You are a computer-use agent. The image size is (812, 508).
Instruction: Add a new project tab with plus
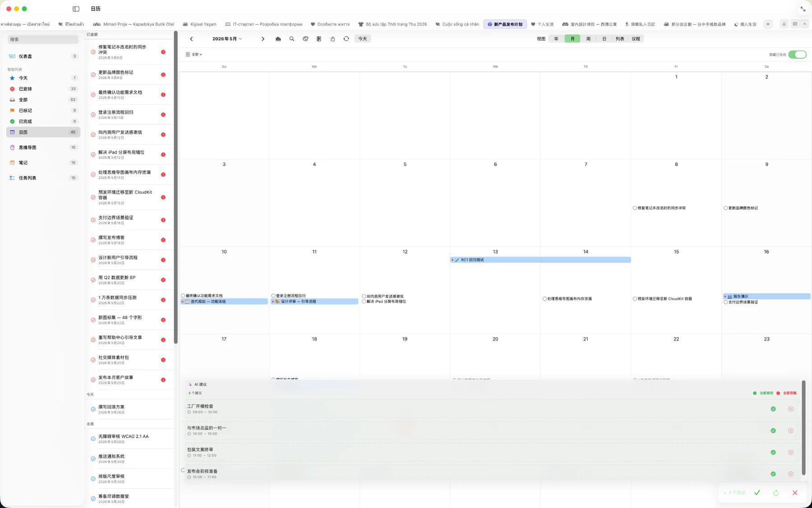pyautogui.click(x=768, y=24)
